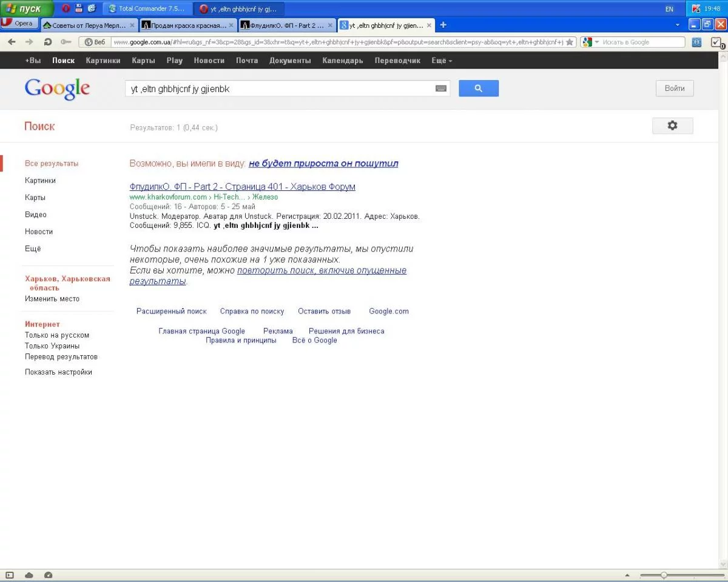Select Видео in the left sidebar
The height and width of the screenshot is (582, 728).
pos(36,215)
